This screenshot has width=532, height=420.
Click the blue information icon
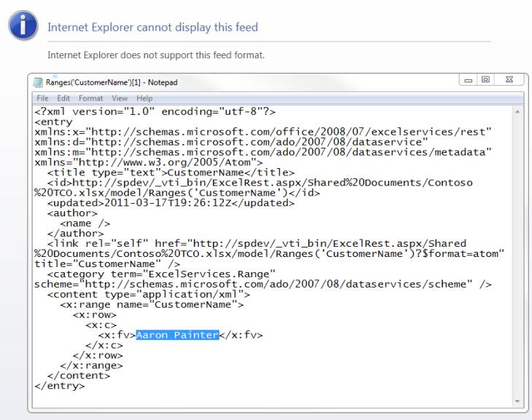23,25
